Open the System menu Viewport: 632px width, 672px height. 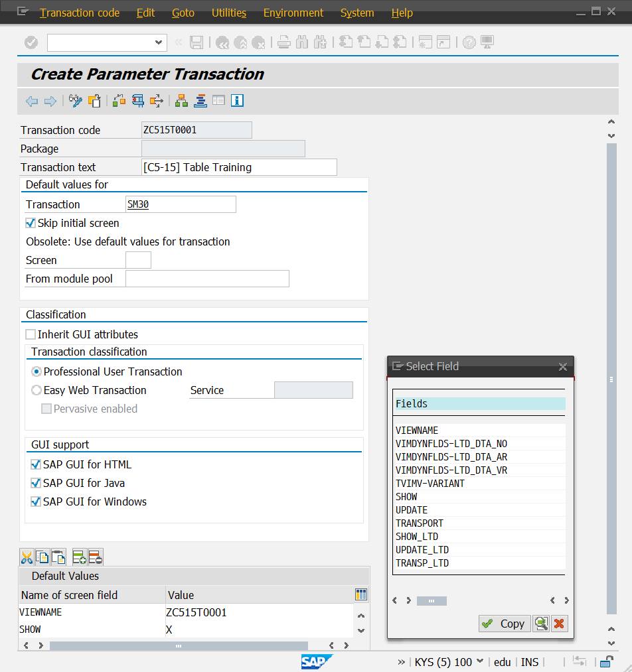pyautogui.click(x=357, y=13)
